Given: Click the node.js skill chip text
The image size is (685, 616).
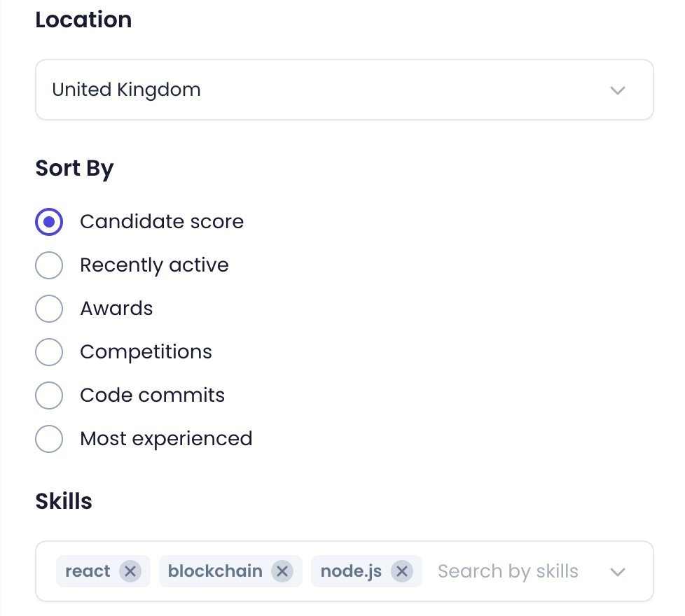Looking at the screenshot, I should pyautogui.click(x=351, y=571).
